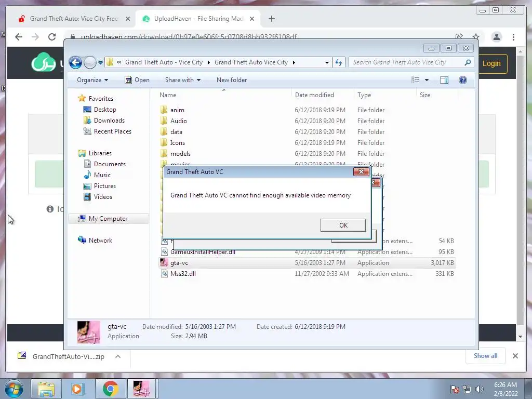Click the Grand Theft Auto - Vice City breadcrumb

pyautogui.click(x=164, y=62)
